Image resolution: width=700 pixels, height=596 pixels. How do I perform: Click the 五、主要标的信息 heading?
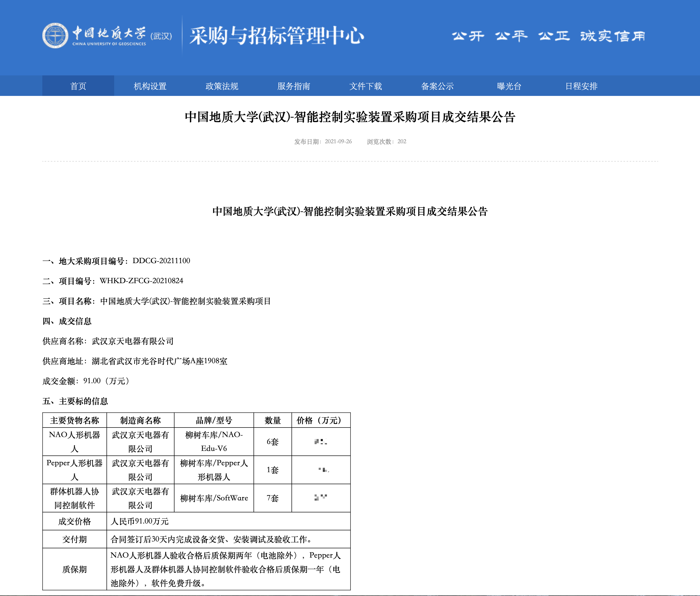tap(75, 401)
